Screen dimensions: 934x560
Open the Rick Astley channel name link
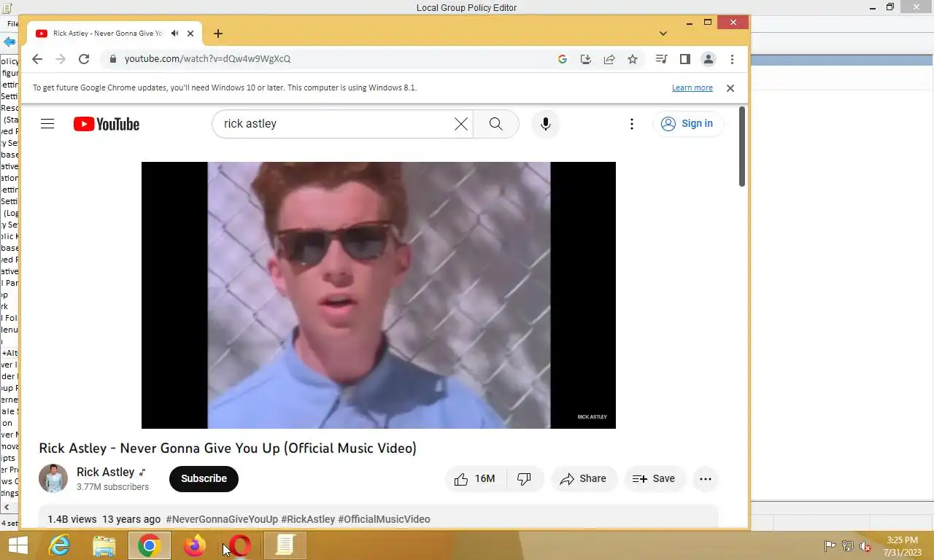pos(106,472)
